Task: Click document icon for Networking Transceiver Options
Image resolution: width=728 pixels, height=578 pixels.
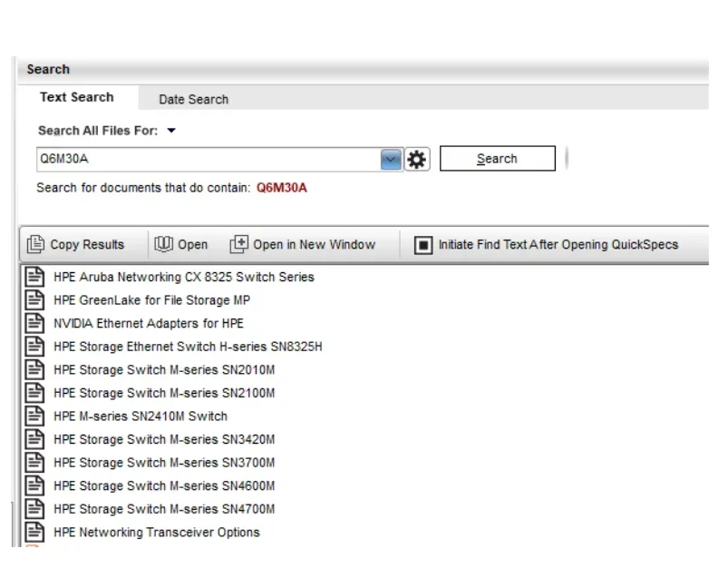Action: pos(34,533)
